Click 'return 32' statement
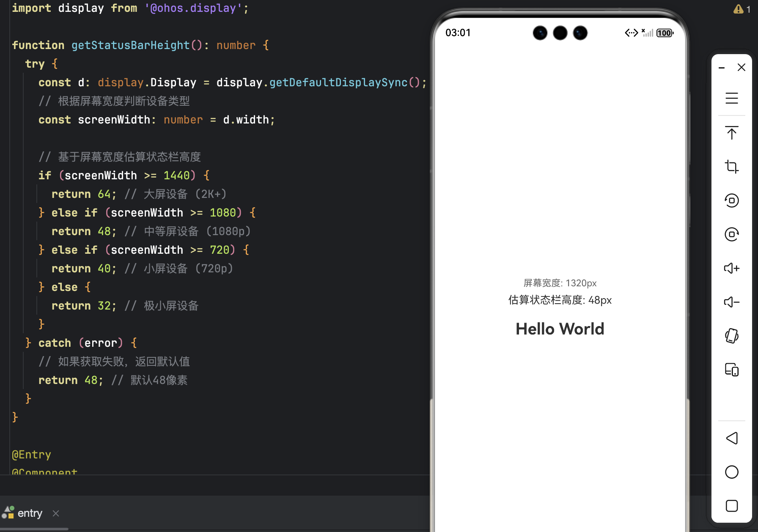758x532 pixels. [84, 306]
